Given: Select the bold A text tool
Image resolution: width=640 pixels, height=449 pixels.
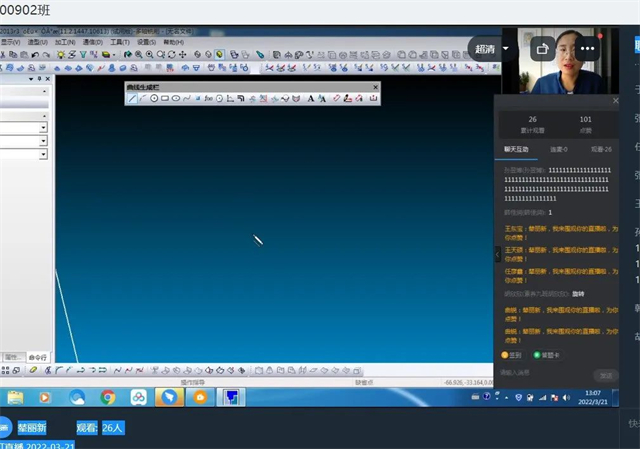Looking at the screenshot, I should pyautogui.click(x=311, y=98).
